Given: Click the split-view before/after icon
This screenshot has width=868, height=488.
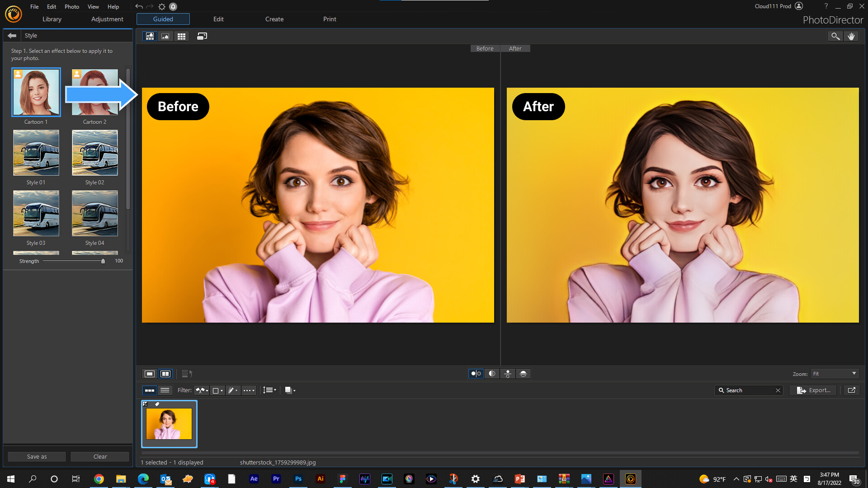Looking at the screenshot, I should click(x=492, y=374).
